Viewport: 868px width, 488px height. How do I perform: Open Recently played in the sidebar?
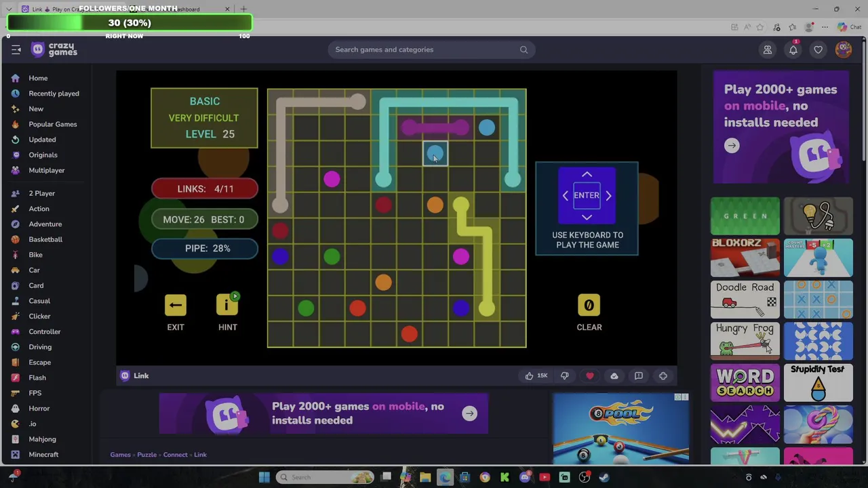(x=54, y=94)
